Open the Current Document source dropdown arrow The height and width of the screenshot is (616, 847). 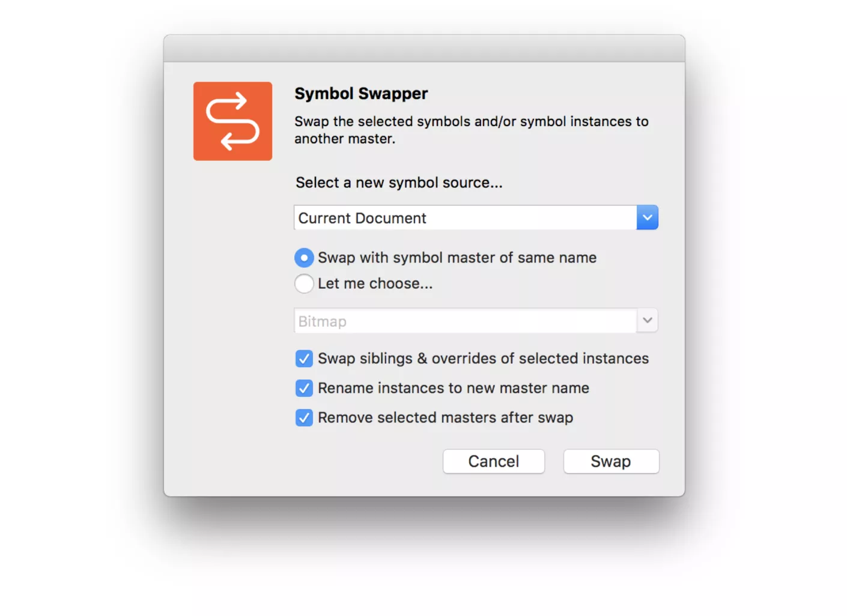647,218
